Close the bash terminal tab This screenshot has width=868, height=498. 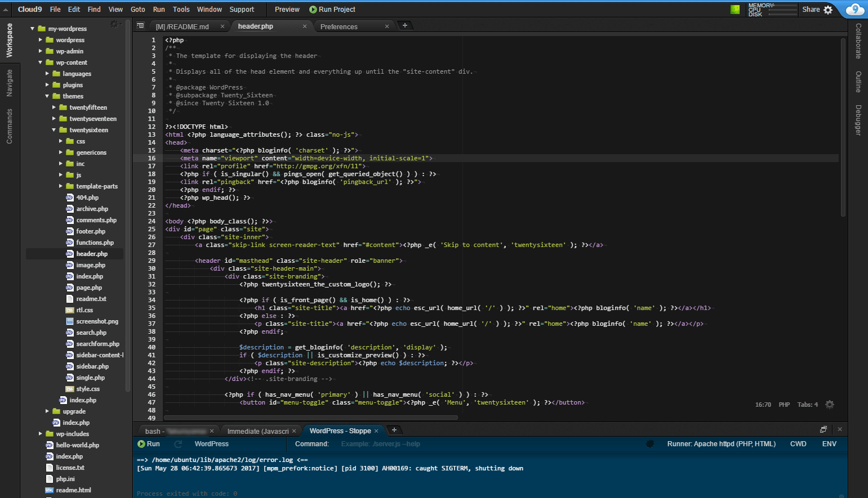click(212, 431)
